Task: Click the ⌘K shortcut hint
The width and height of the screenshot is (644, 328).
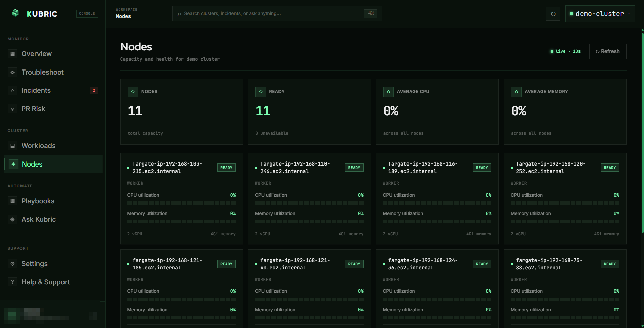Action: 371,13
